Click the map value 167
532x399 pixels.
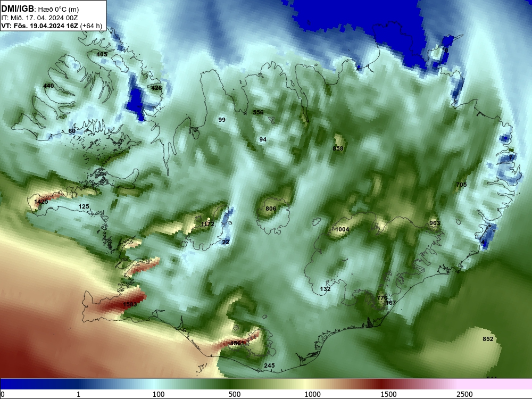pyautogui.click(x=391, y=303)
